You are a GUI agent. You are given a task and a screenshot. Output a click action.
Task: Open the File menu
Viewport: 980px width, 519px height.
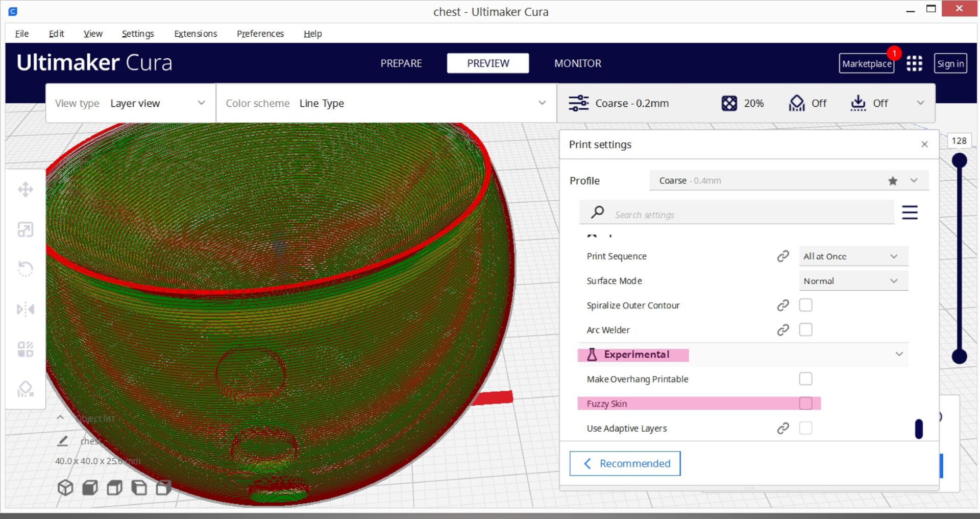tap(22, 34)
